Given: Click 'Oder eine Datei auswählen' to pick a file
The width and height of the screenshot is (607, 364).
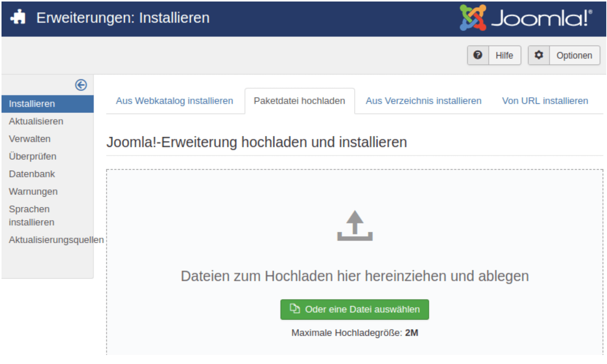Looking at the screenshot, I should (x=355, y=309).
